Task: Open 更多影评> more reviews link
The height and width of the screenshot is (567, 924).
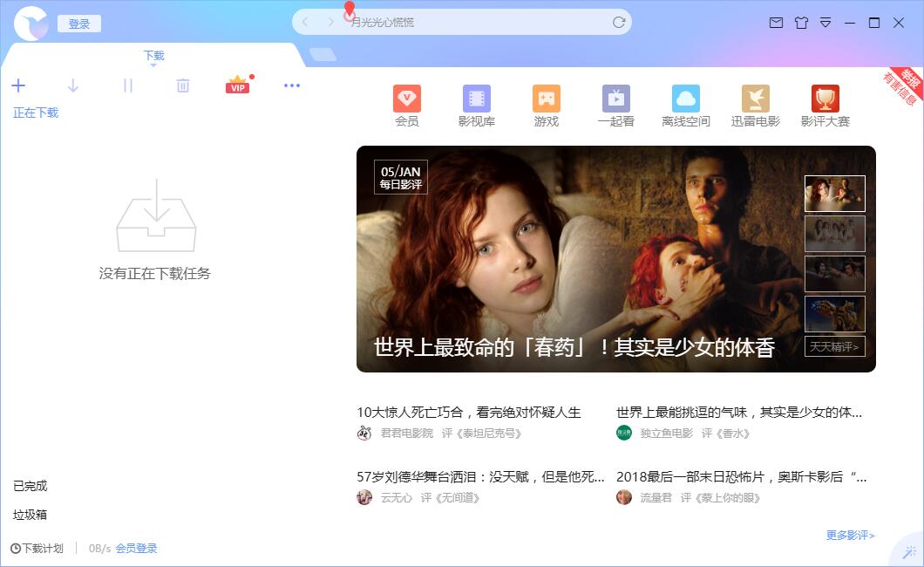Action: pyautogui.click(x=850, y=536)
